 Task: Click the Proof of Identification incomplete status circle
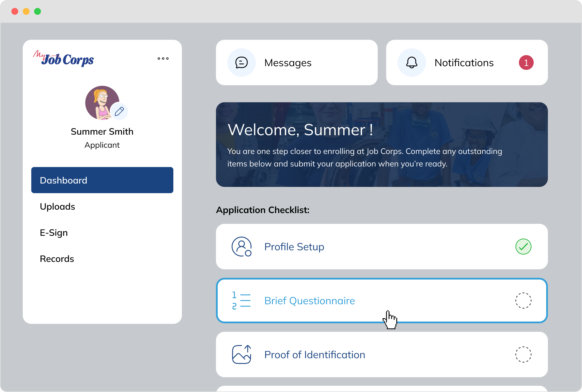pyautogui.click(x=523, y=355)
